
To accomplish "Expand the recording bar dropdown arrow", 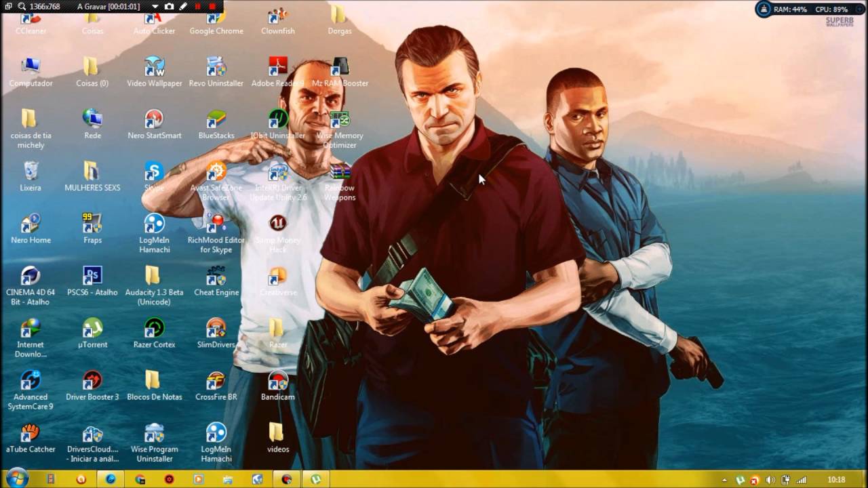I will point(155,6).
